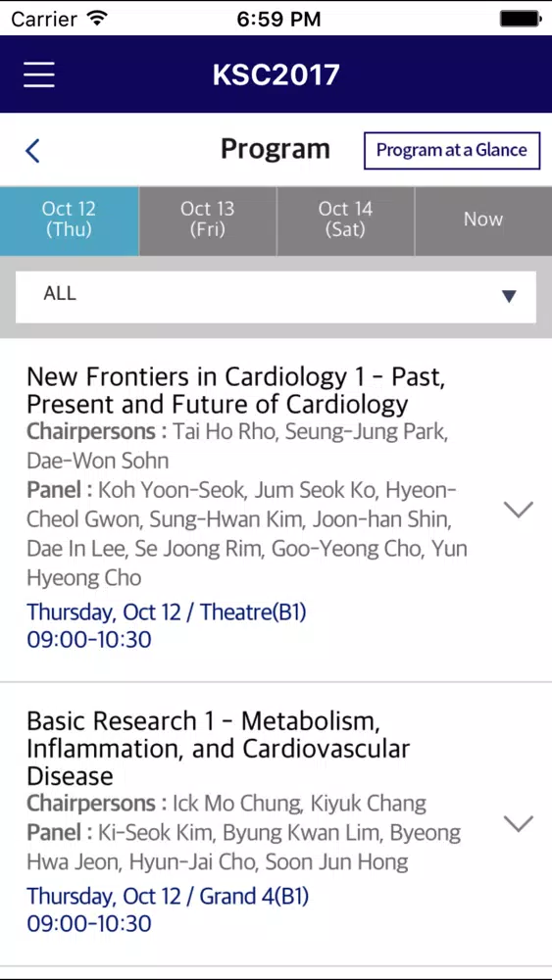Click the dropdown triangle in ALL filter
Viewport: 552px width, 980px height.
click(509, 296)
